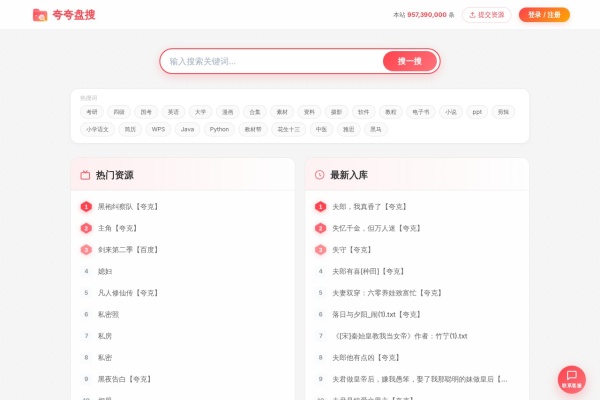Open newest entry 秦始皇教我当女帝 txt
The height and width of the screenshot is (400, 600).
pos(400,336)
